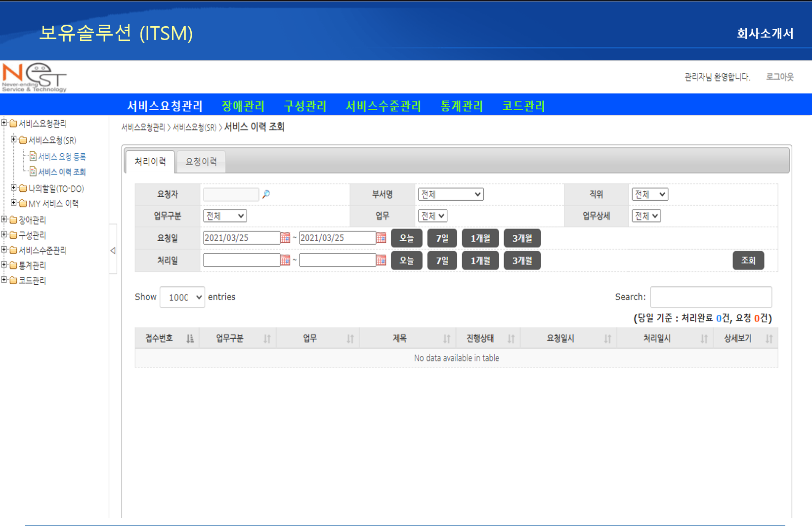Screen dimensions: 812x526
Task: Switch to the 요청이력 tab
Action: [201, 162]
